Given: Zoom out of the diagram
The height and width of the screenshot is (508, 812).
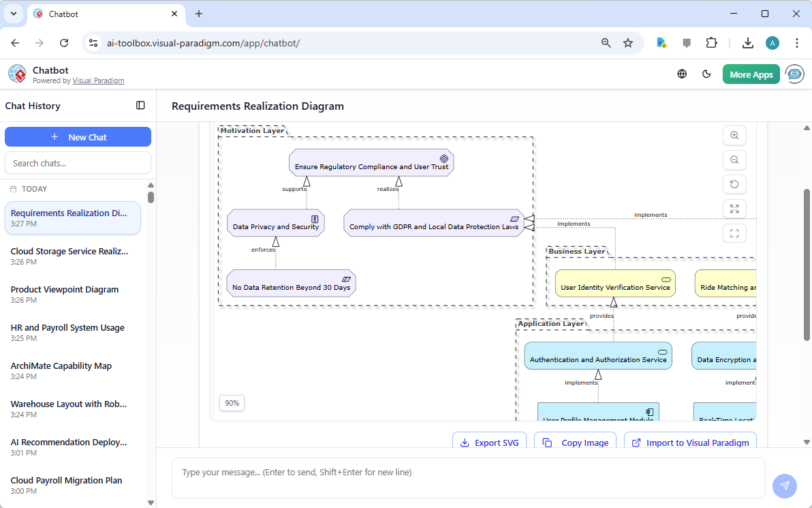Looking at the screenshot, I should point(734,160).
